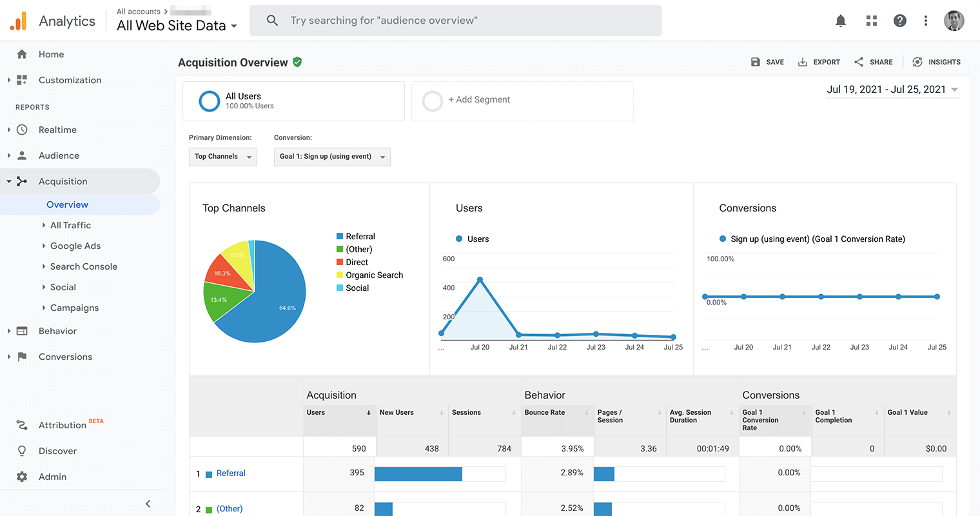Select Overview under Acquisition
This screenshot has height=516, width=980.
tap(67, 204)
